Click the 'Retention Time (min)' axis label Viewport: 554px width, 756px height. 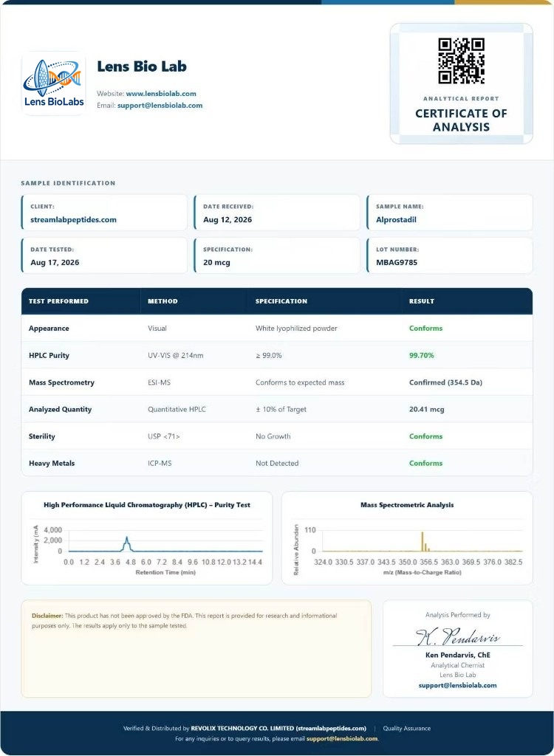(x=165, y=572)
